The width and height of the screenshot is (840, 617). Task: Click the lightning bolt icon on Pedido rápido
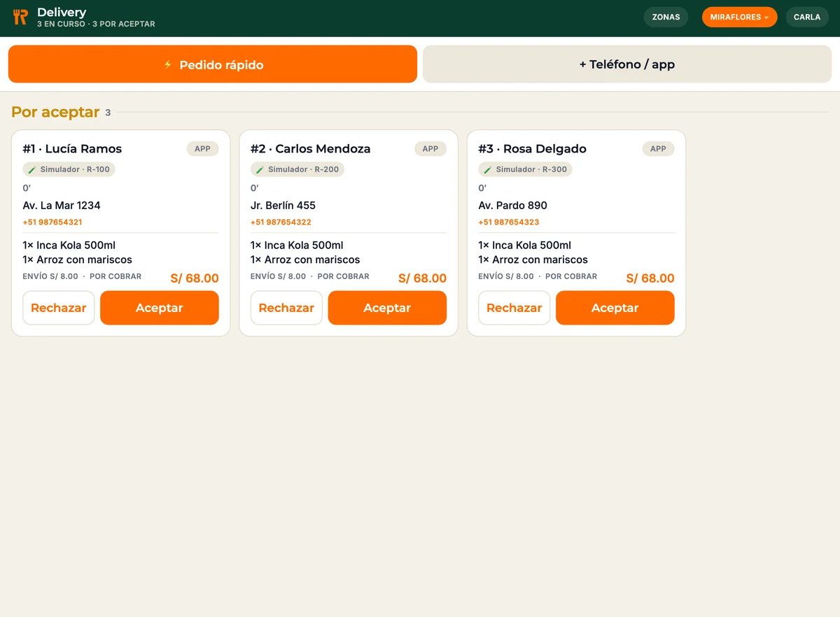coord(167,64)
